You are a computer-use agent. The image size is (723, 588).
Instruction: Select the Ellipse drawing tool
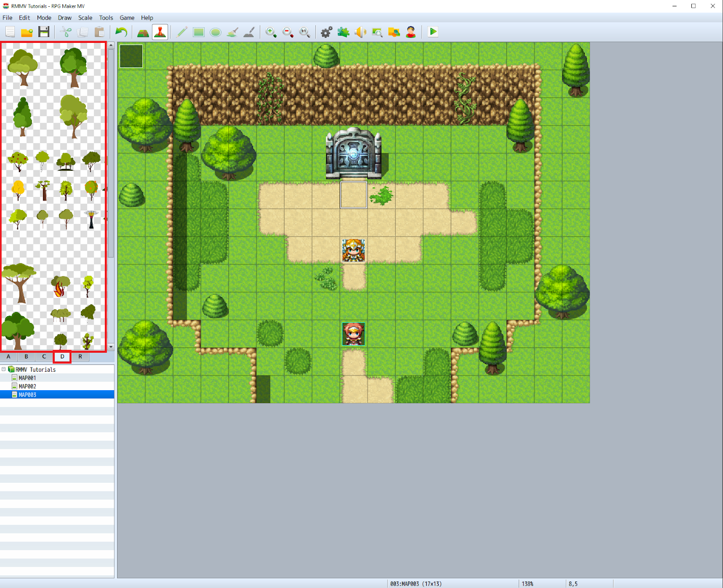216,32
